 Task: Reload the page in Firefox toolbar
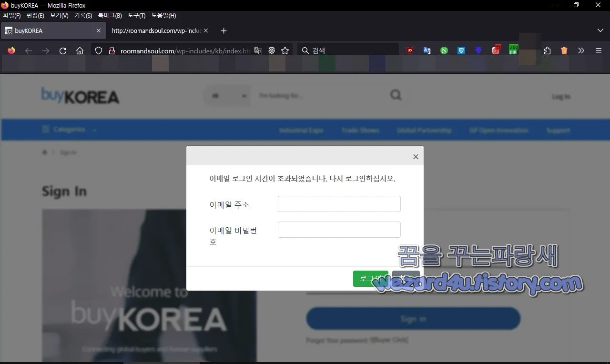coord(63,51)
